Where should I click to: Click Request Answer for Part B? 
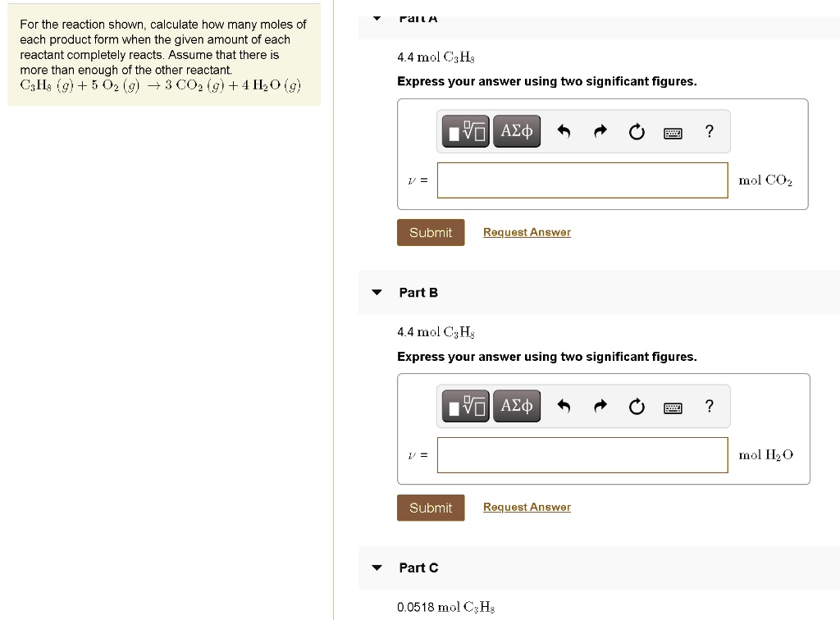(x=527, y=507)
